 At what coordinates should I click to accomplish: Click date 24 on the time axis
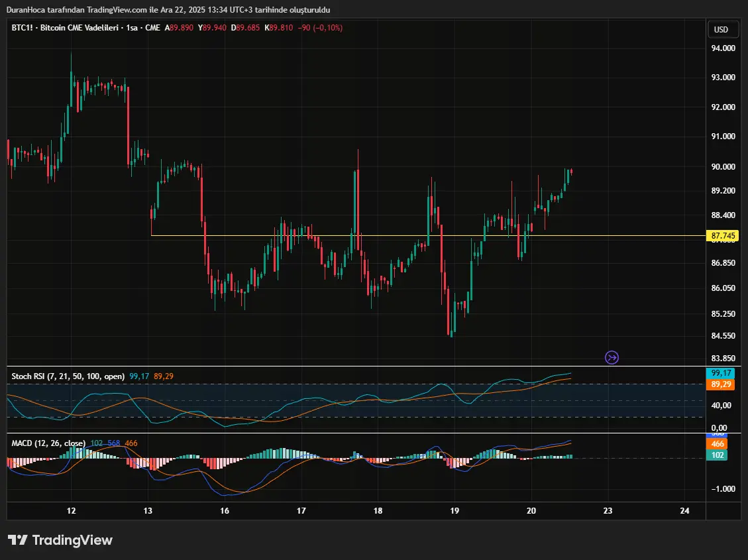684,511
